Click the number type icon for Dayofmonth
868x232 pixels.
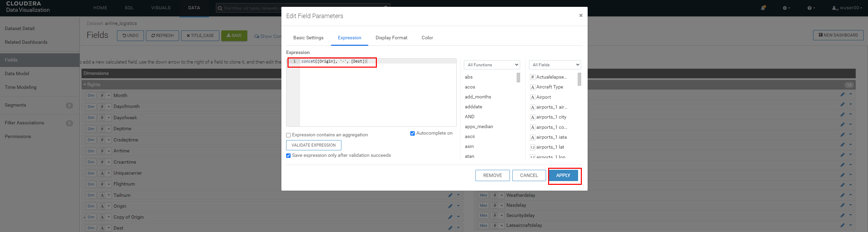102,107
